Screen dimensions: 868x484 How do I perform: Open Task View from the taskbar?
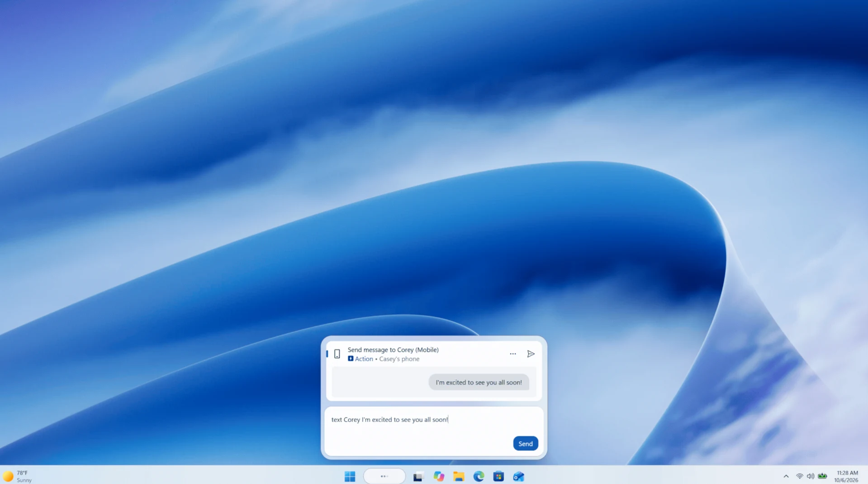pyautogui.click(x=417, y=476)
